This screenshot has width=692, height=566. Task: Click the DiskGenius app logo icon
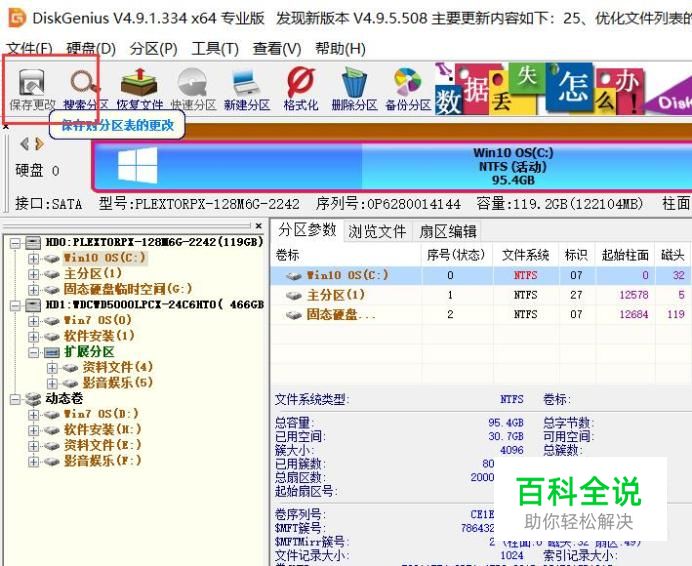tap(17, 18)
